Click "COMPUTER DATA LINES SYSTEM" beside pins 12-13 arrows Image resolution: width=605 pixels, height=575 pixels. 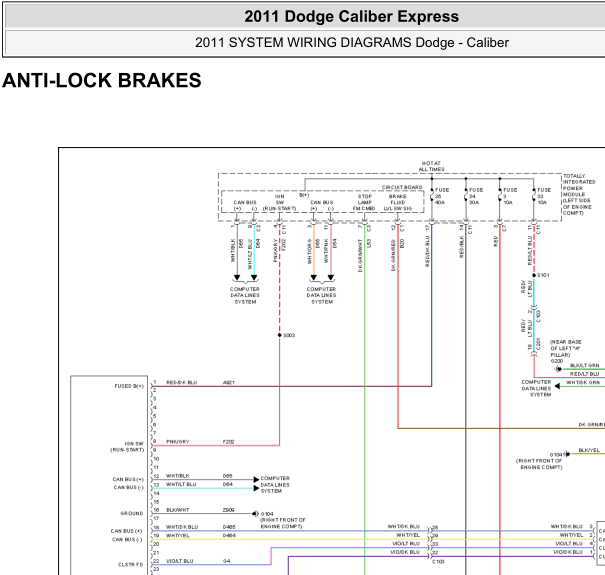pyautogui.click(x=275, y=484)
